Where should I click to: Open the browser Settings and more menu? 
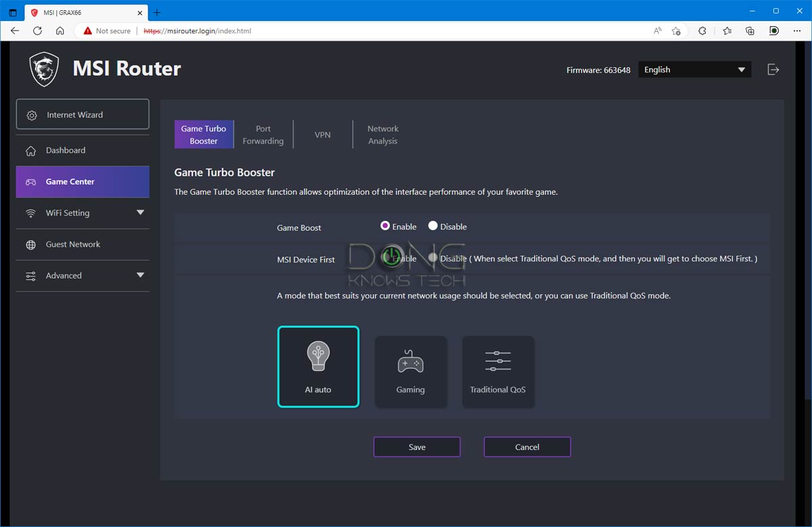pyautogui.click(x=797, y=30)
